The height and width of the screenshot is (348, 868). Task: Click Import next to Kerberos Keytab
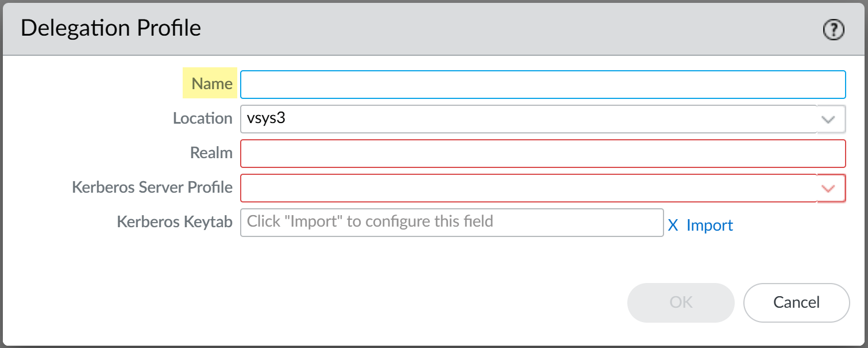click(x=709, y=225)
